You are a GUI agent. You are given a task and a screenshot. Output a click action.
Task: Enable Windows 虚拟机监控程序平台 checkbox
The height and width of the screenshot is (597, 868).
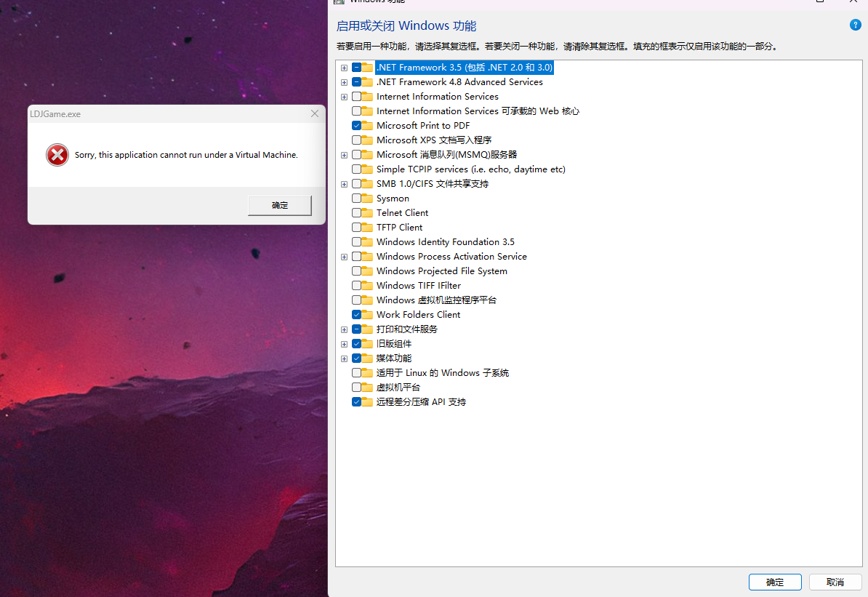click(356, 300)
